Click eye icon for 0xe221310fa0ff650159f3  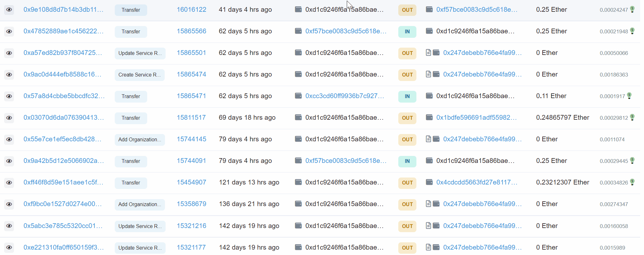point(9,247)
